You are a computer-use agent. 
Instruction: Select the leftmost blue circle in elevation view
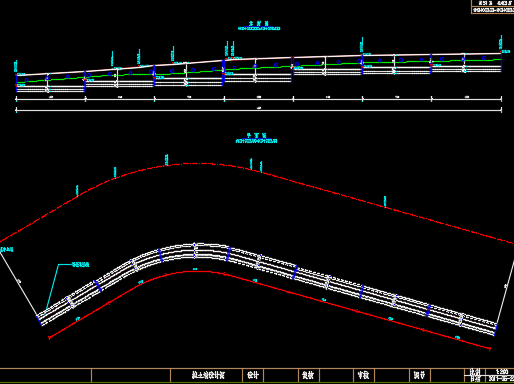pos(26,80)
